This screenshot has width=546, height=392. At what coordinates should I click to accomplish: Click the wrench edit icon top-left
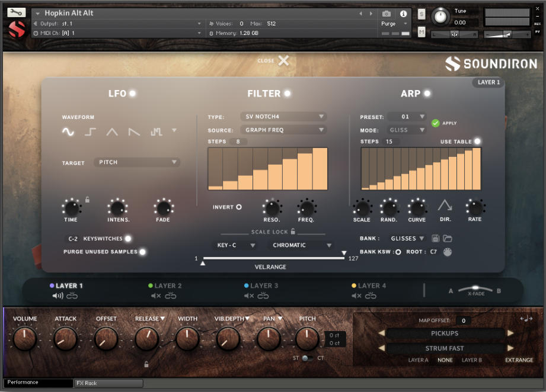pos(16,11)
